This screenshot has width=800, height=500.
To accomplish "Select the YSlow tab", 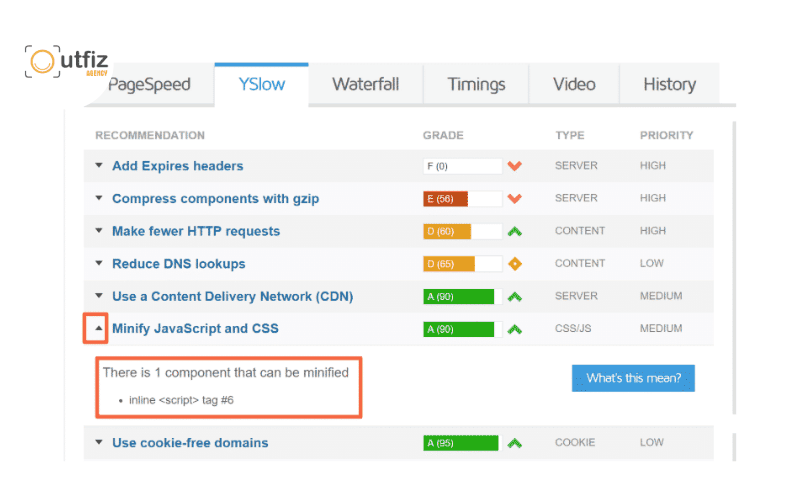I will (x=262, y=84).
